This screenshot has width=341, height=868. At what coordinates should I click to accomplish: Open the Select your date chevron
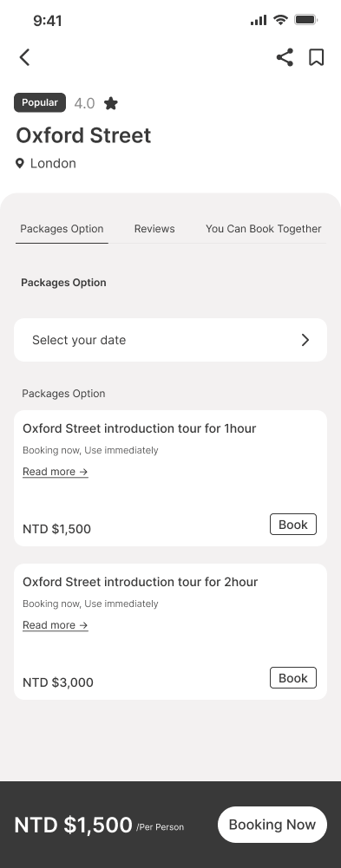point(305,340)
